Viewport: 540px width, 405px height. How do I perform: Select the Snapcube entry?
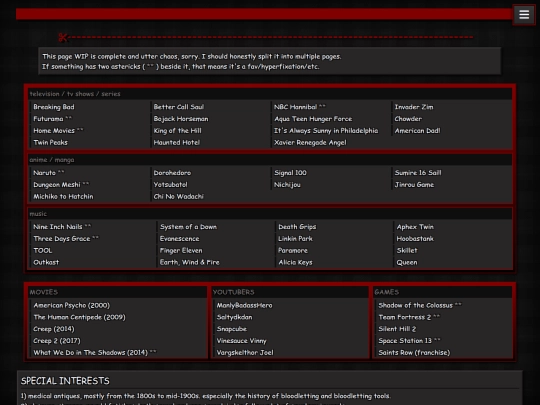click(x=232, y=329)
